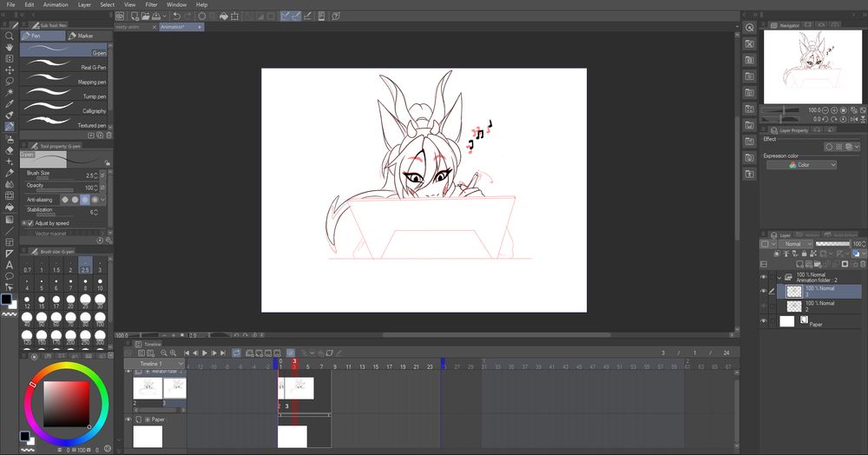This screenshot has width=868, height=455.
Task: Toggle loop playback in timeline
Action: [236, 353]
